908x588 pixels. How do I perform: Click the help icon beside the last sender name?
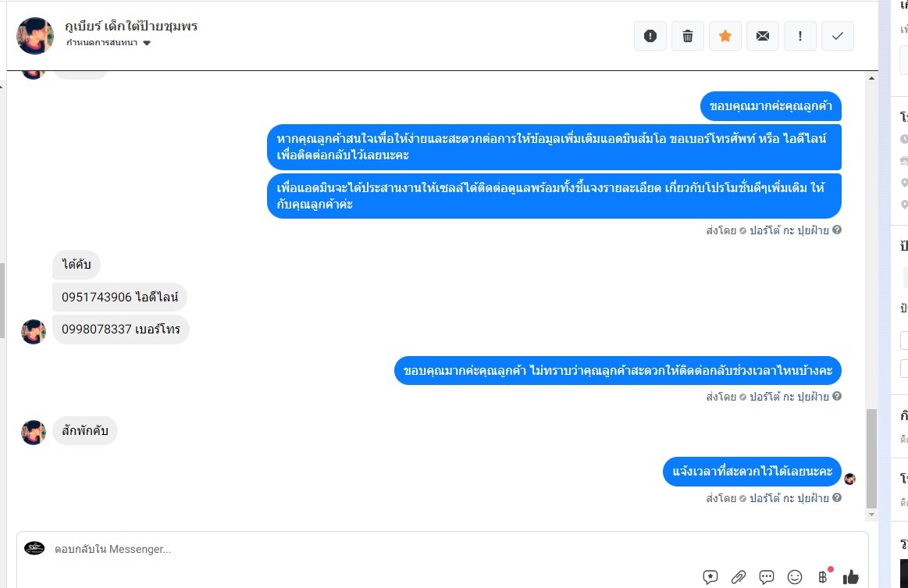[x=837, y=497]
